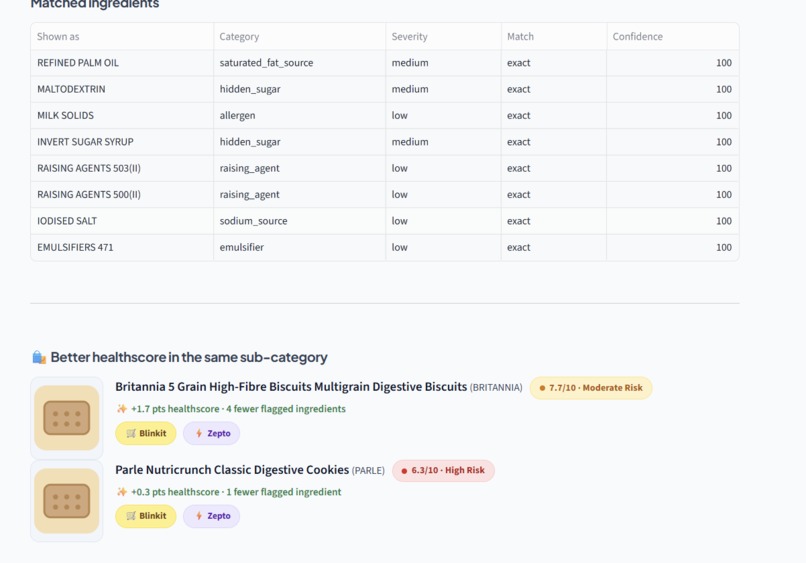Click the emulsifier category cell
This screenshot has width=806, height=563.
300,247
